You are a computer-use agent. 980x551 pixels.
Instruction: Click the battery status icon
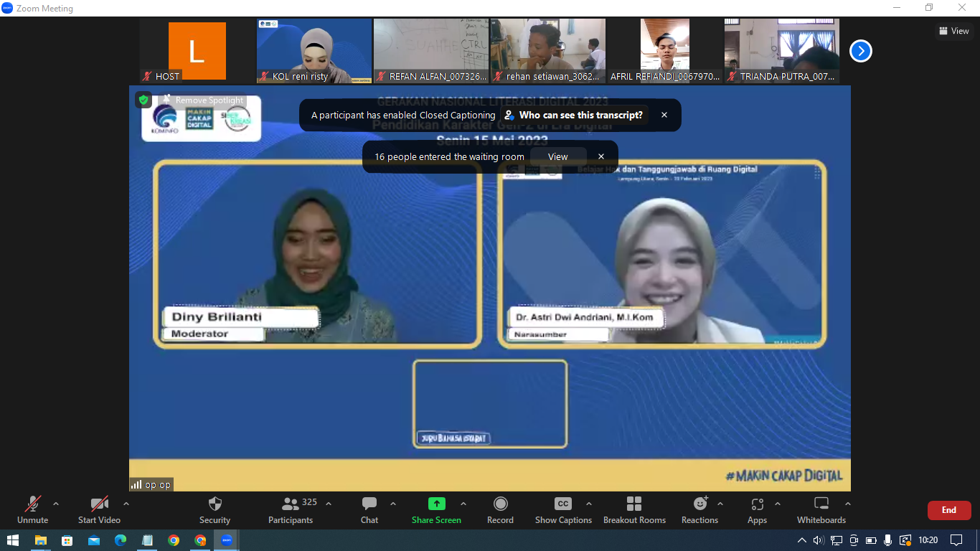tap(871, 540)
